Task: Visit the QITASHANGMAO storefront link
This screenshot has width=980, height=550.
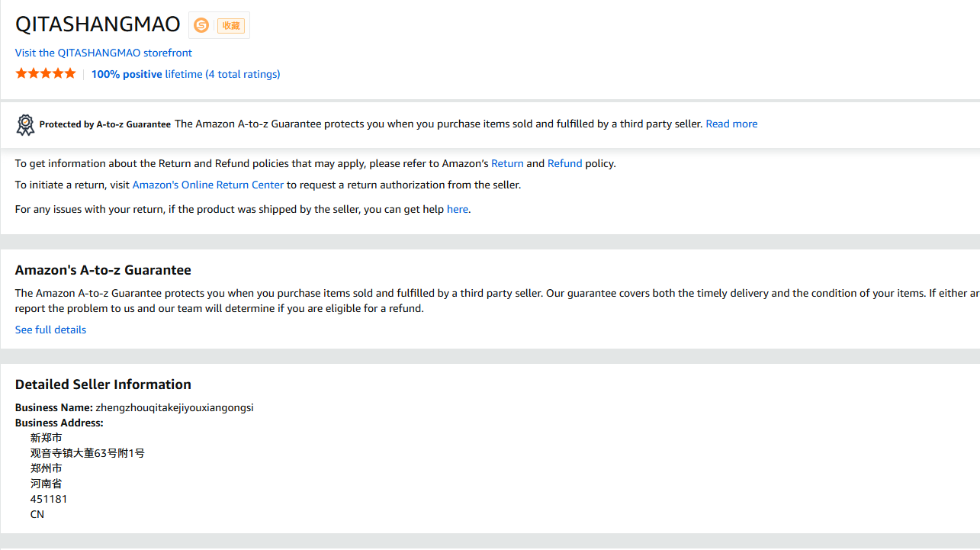Action: point(104,53)
